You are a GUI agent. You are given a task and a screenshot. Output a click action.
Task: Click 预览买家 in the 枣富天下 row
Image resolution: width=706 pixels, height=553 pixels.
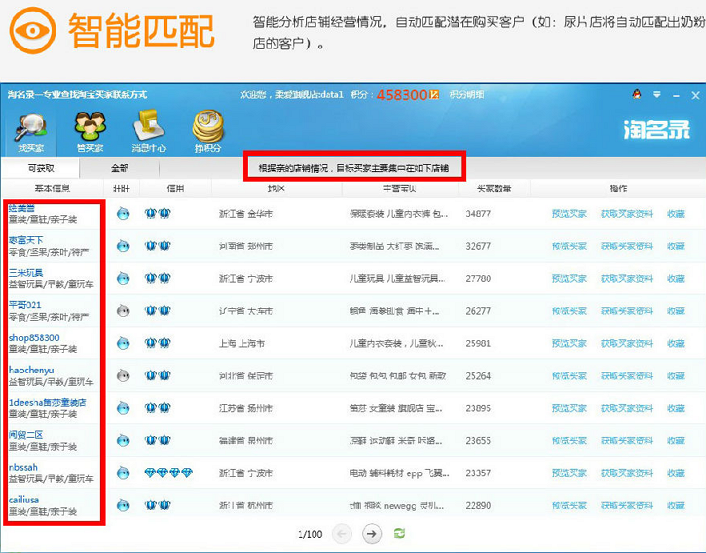pos(569,246)
